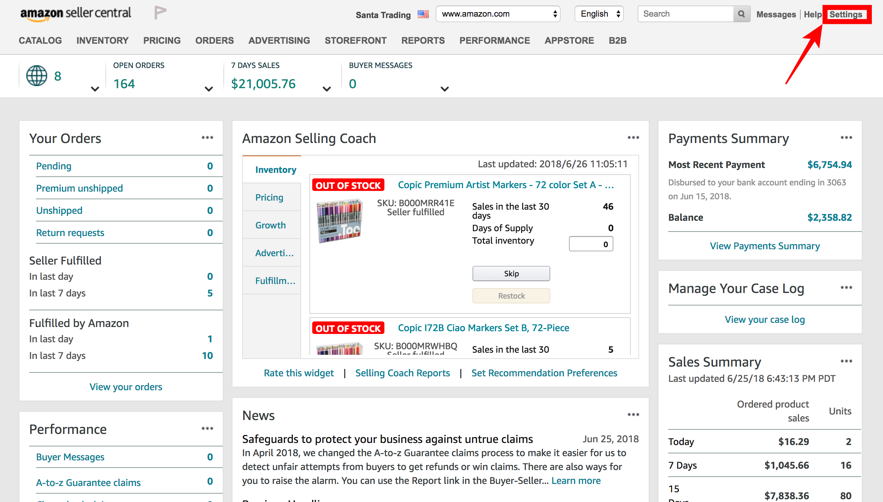Screen dimensions: 883x502
Task: Click View your orders
Action: 126,387
